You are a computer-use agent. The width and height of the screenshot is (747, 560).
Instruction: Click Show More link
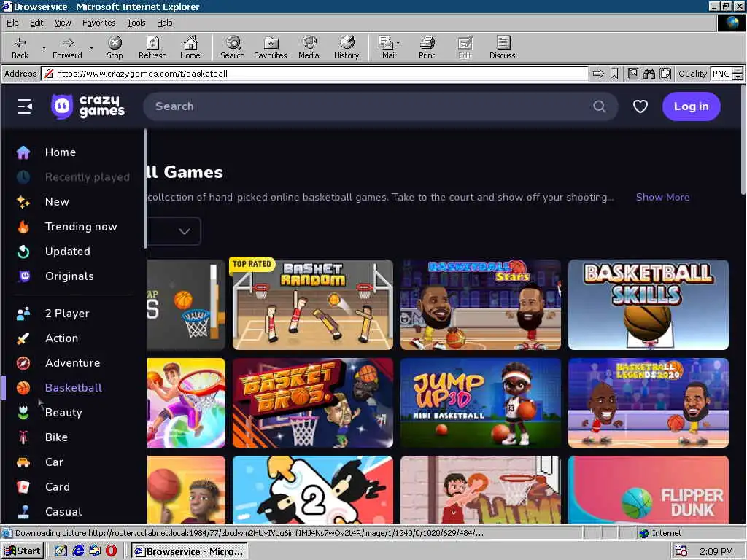click(x=662, y=197)
